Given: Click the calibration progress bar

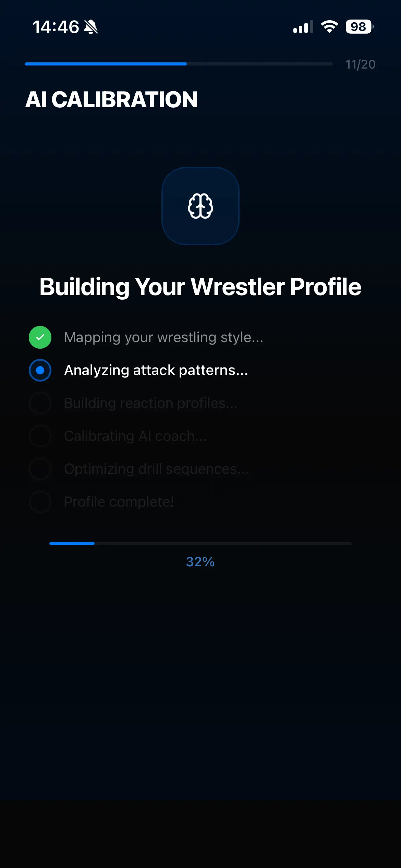Looking at the screenshot, I should [x=200, y=544].
